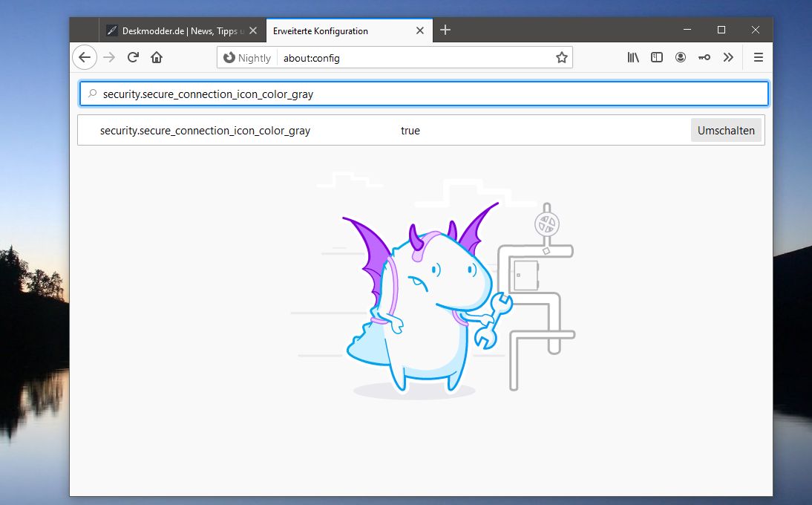
Task: Open the hamburger application menu
Action: [758, 57]
